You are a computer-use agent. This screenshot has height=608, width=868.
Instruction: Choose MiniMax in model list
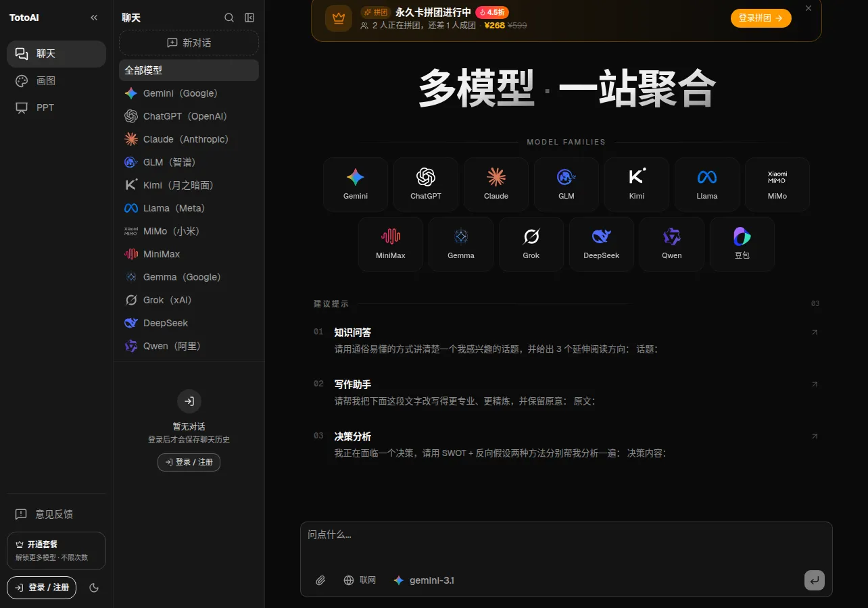189,254
